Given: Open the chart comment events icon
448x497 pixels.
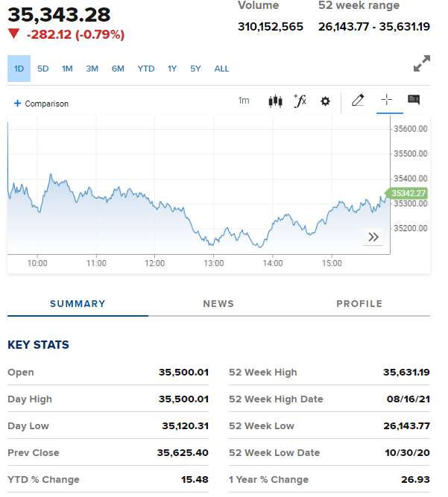Looking at the screenshot, I should (x=414, y=101).
